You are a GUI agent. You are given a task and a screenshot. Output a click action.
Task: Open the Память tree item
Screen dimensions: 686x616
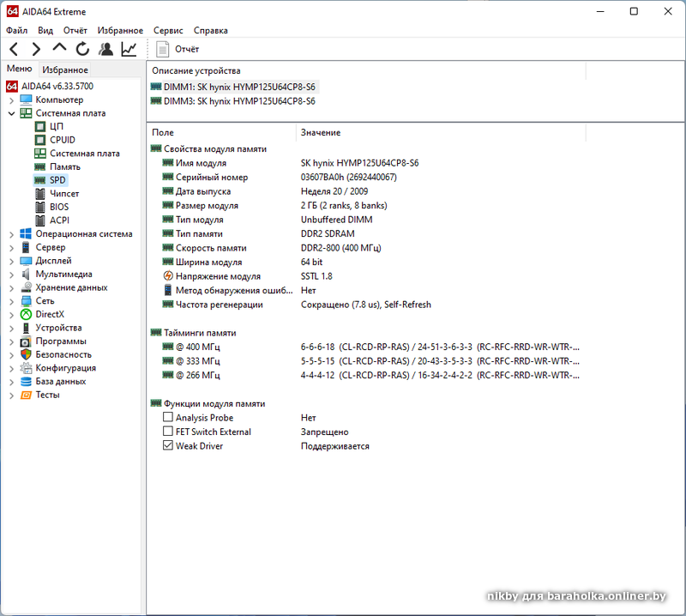pyautogui.click(x=65, y=166)
